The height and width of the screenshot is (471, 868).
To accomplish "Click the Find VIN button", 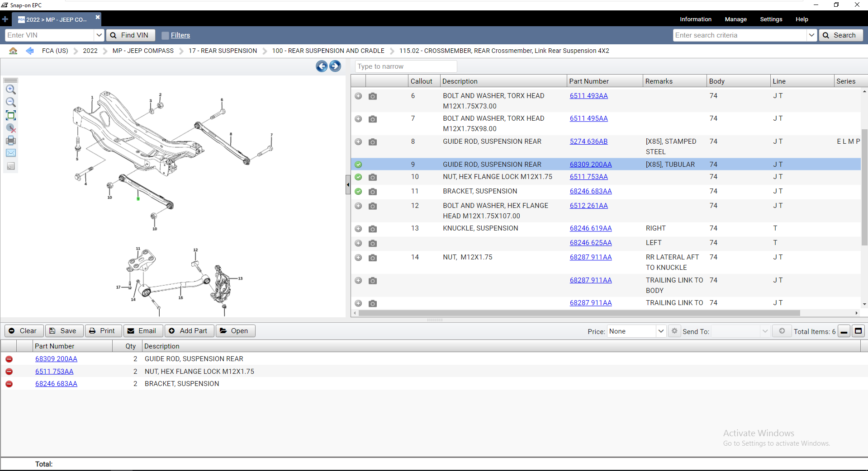I will point(131,35).
